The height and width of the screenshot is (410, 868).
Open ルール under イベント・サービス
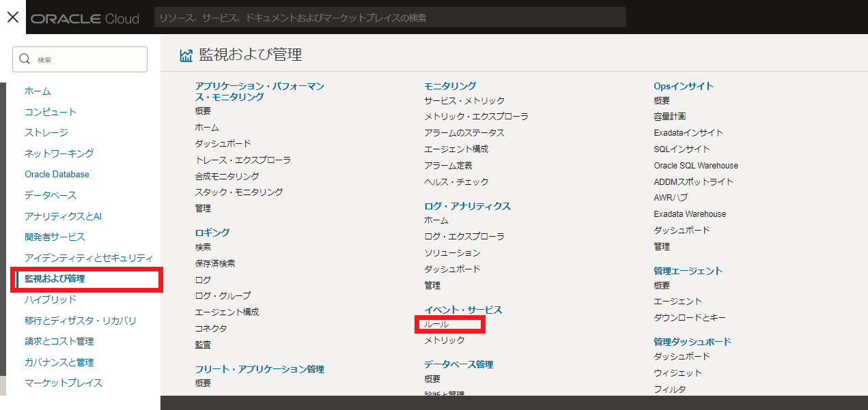(436, 325)
